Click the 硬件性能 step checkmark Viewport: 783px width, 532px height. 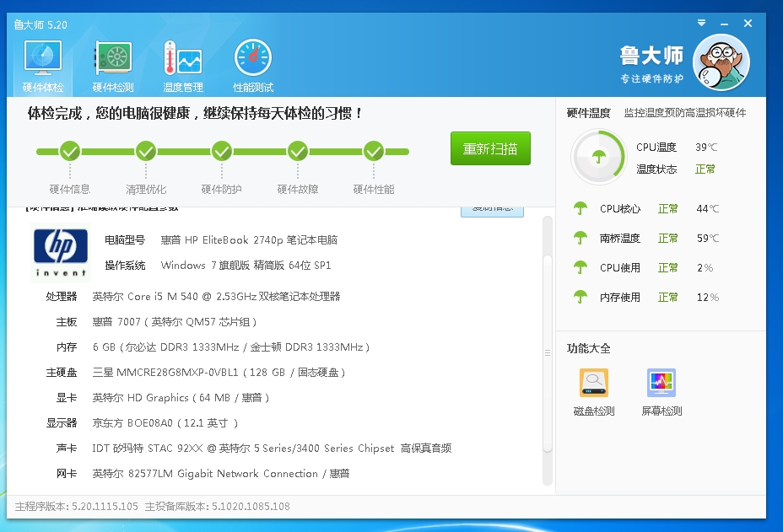point(374,151)
